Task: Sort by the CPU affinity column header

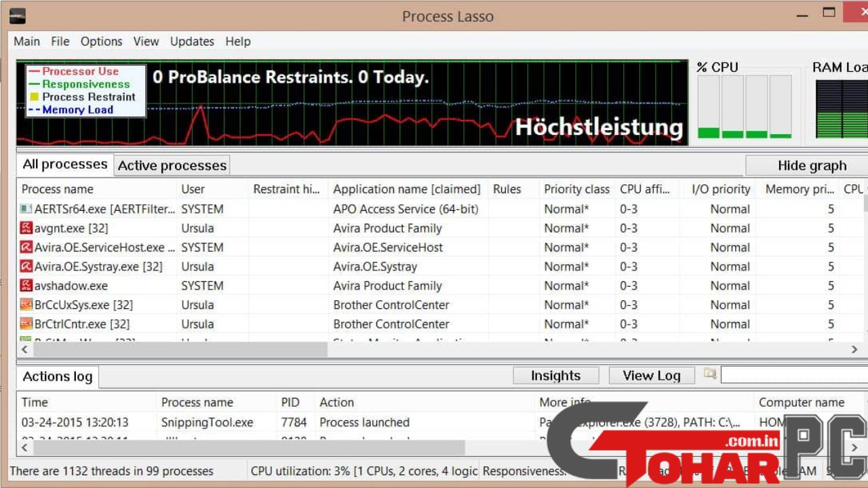Action: pos(647,189)
